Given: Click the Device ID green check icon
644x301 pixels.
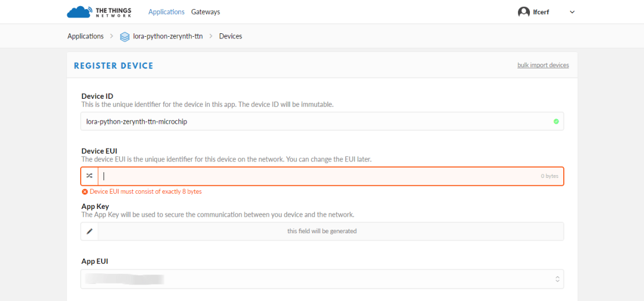Looking at the screenshot, I should click(556, 121).
